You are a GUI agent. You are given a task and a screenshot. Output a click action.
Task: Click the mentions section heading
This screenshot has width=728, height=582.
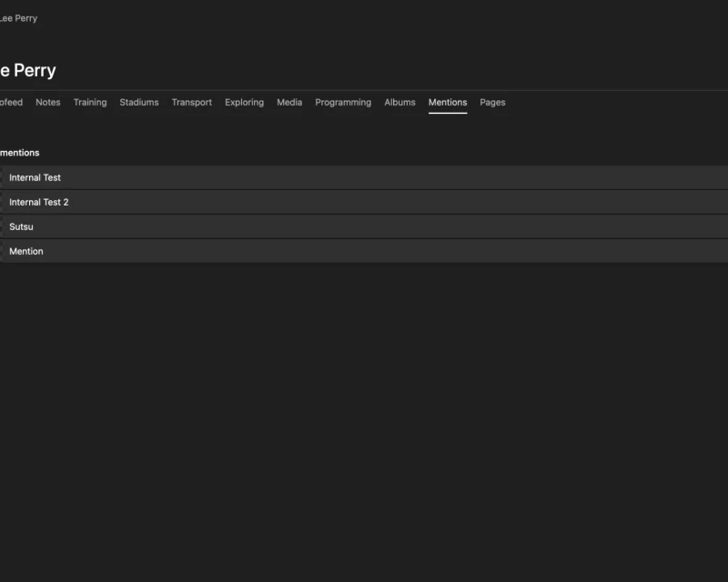click(20, 153)
